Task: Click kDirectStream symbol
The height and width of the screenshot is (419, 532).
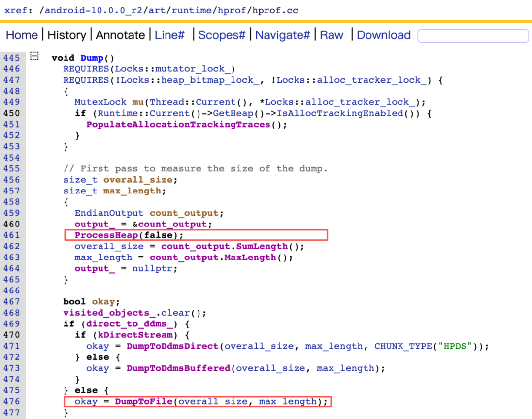Action: (x=135, y=335)
